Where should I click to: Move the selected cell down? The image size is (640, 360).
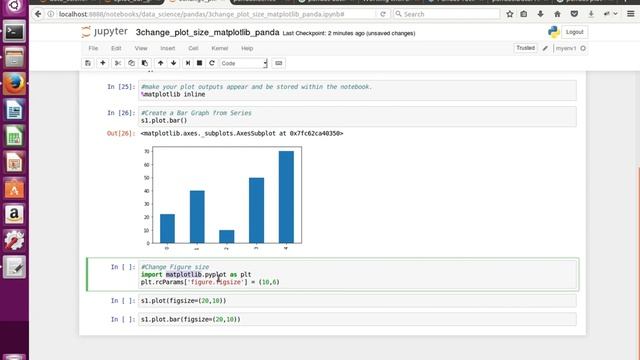click(173, 63)
